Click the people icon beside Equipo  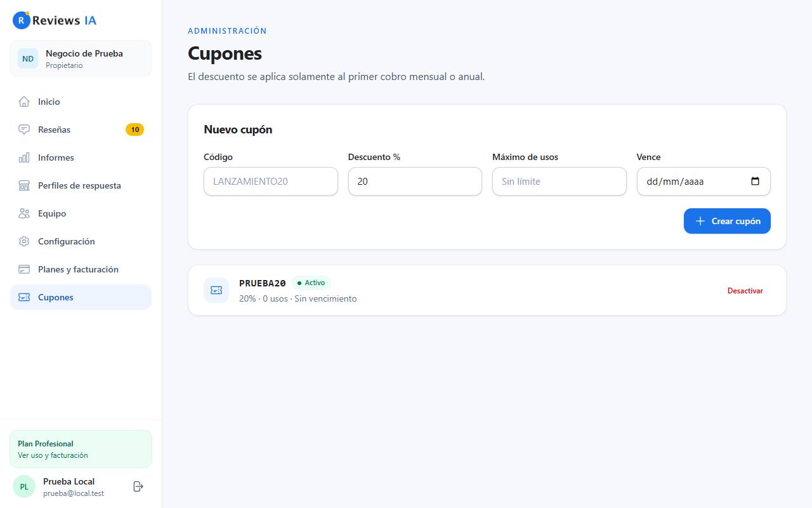click(x=24, y=213)
